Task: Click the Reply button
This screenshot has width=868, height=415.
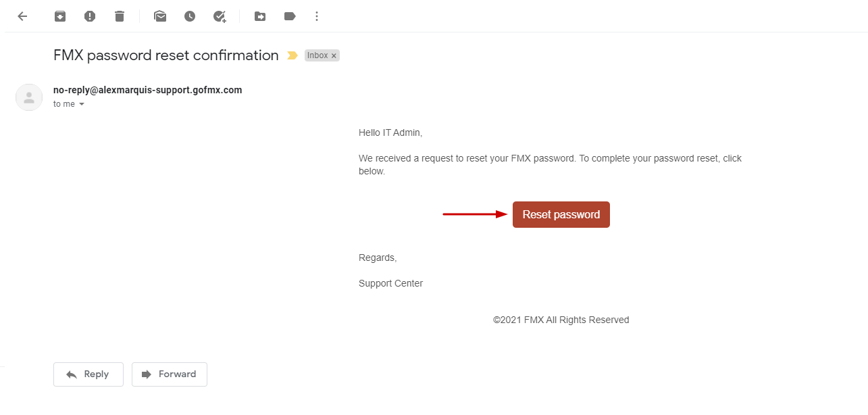Action: click(88, 374)
